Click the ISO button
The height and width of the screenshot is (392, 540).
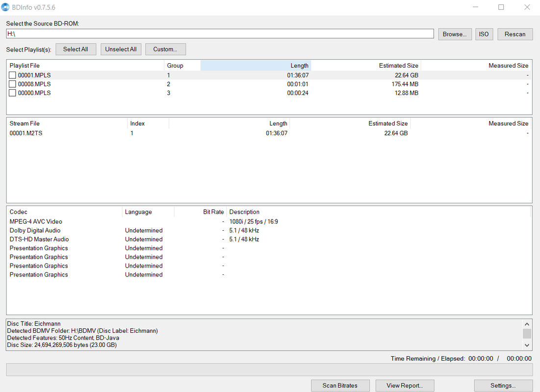[x=484, y=34]
